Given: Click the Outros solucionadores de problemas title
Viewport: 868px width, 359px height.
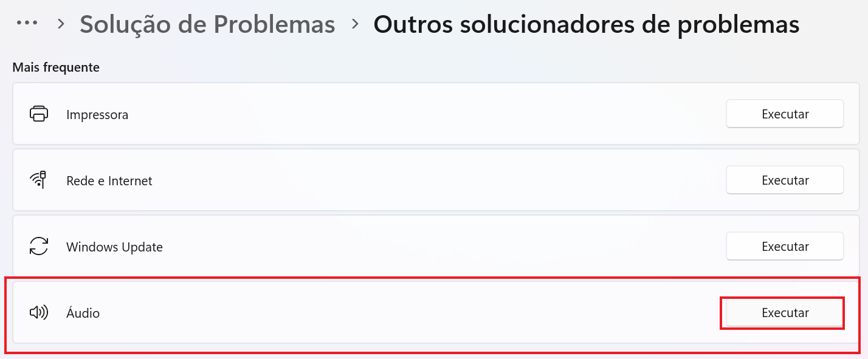Looking at the screenshot, I should [x=586, y=24].
